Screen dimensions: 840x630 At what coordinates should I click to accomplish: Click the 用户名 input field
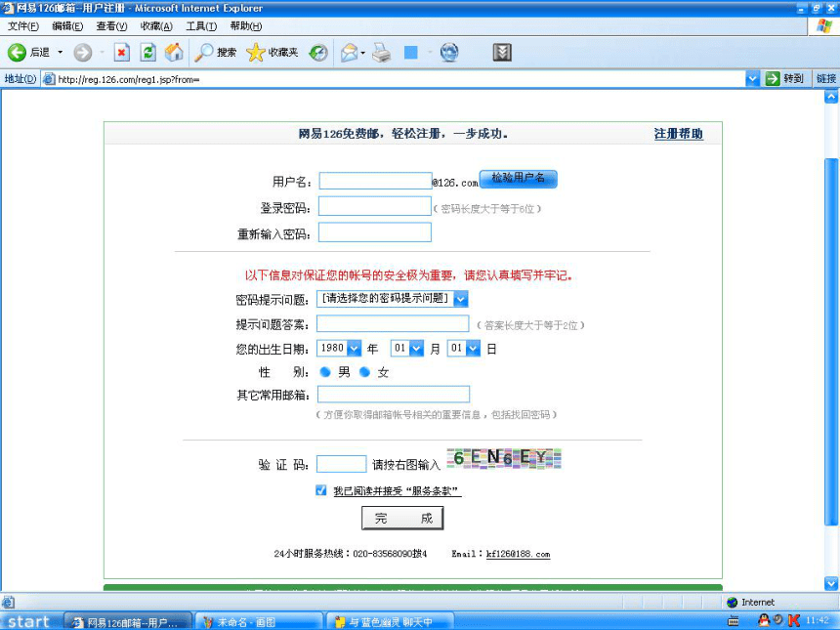coord(375,181)
